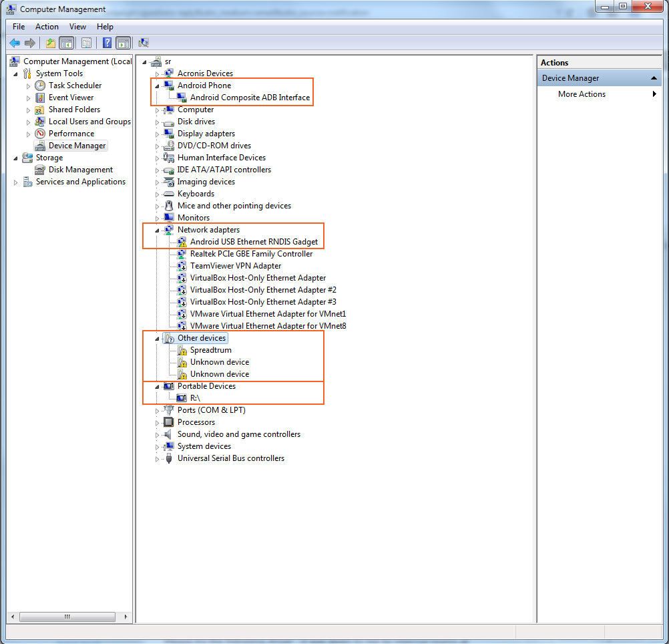The height and width of the screenshot is (644, 669).
Task: Click the Back arrow toolbar icon
Action: pos(15,43)
